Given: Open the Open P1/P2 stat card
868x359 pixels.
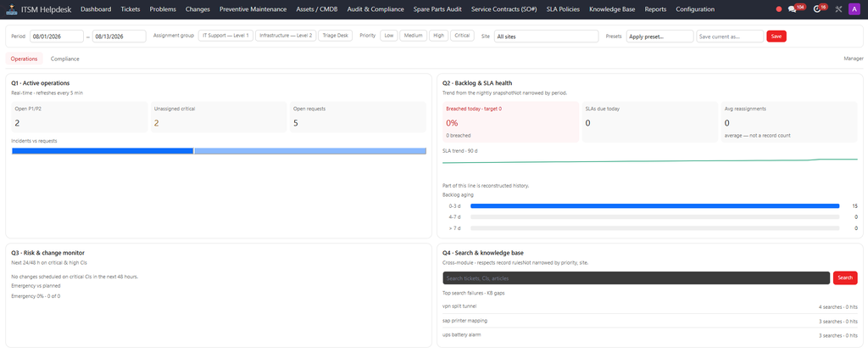Looking at the screenshot, I should [79, 117].
